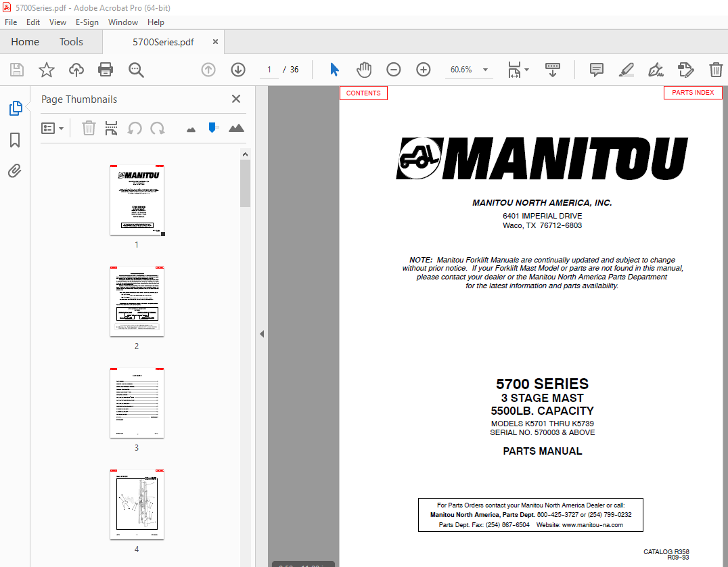Click the current page number field

point(269,70)
